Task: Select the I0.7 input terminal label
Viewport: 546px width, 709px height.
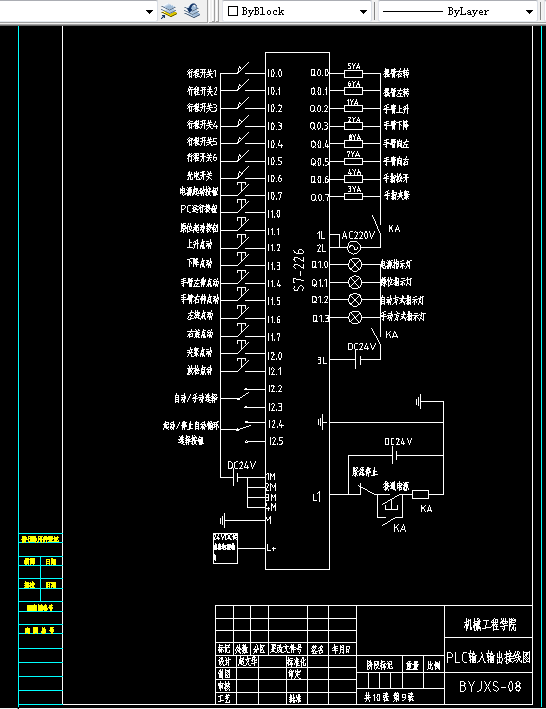Action: pyautogui.click(x=275, y=196)
